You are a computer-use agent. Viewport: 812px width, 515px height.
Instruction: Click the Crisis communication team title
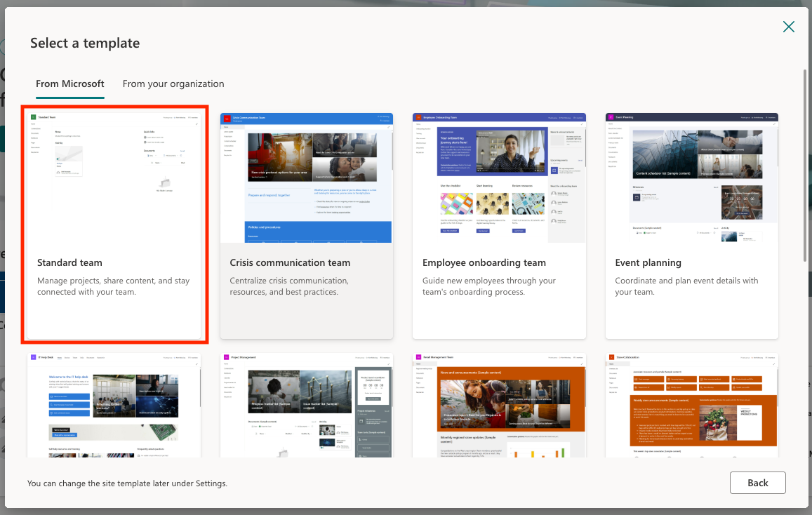point(290,262)
